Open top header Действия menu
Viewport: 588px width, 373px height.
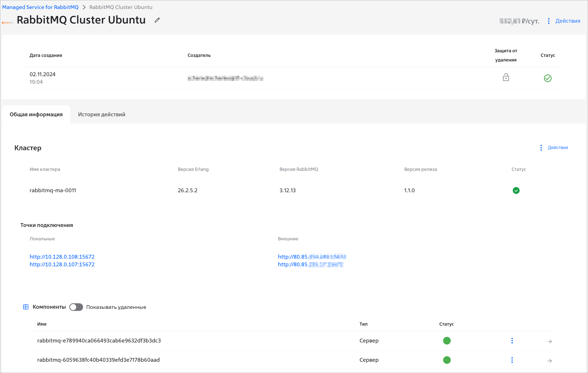(x=564, y=21)
